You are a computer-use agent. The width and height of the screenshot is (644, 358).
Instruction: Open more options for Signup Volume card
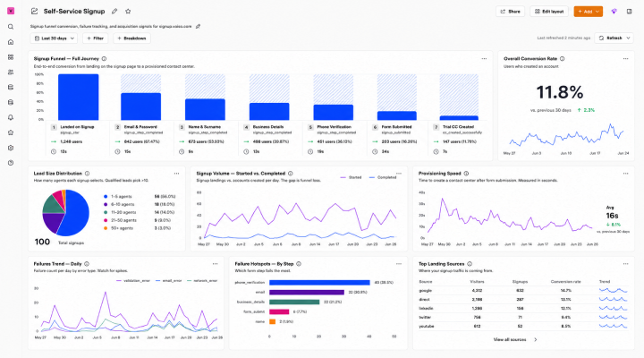tap(399, 174)
